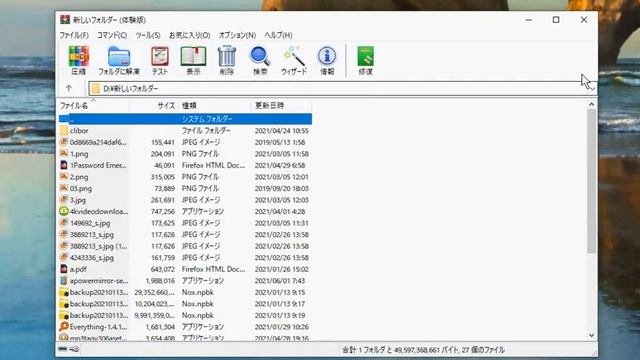640x360 pixels.
Task: Minimize the WinRAR window
Action: pos(529,20)
